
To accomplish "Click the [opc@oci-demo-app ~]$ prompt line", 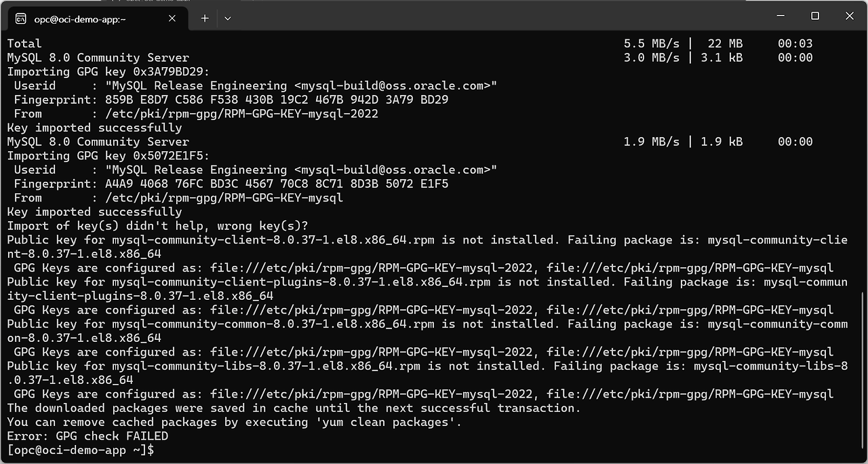I will click(x=81, y=450).
